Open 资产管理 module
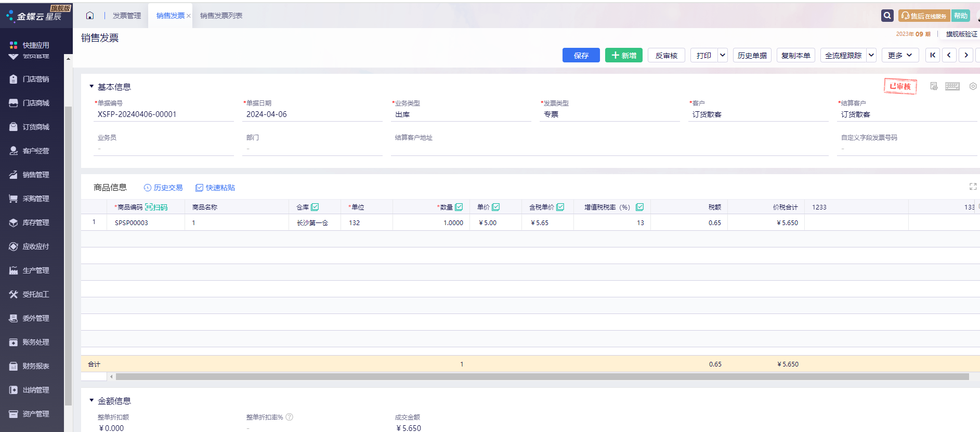 (30, 414)
